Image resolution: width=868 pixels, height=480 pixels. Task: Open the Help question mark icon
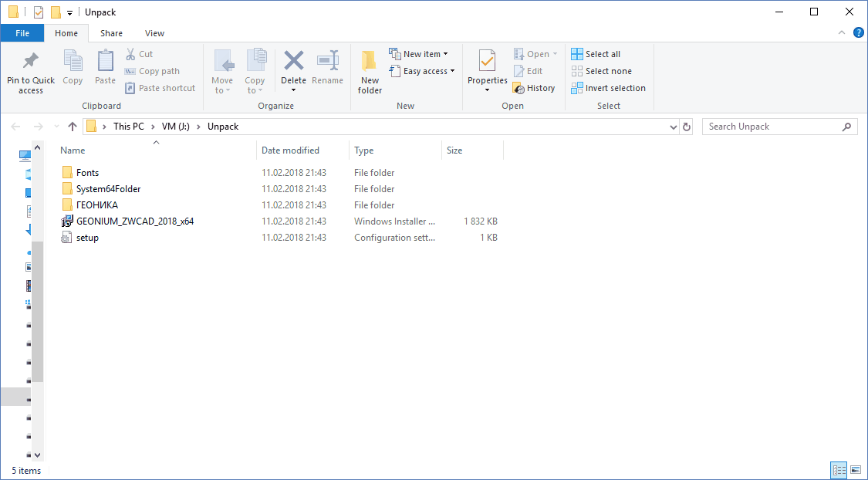857,33
